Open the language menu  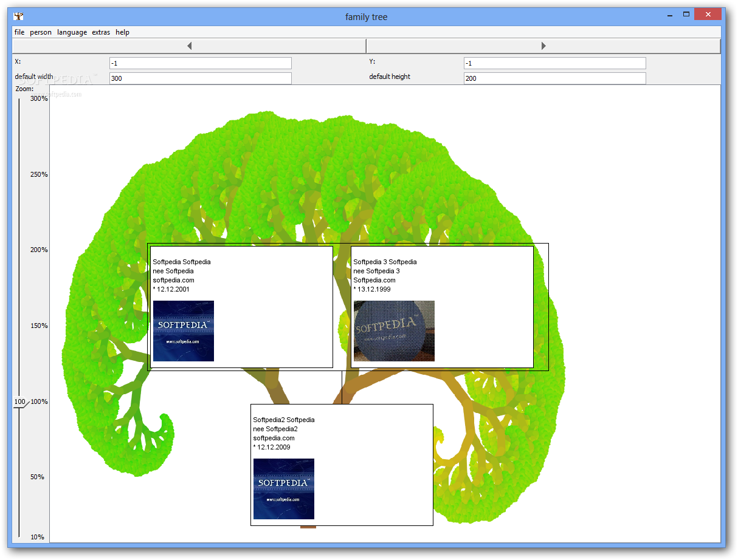72,32
